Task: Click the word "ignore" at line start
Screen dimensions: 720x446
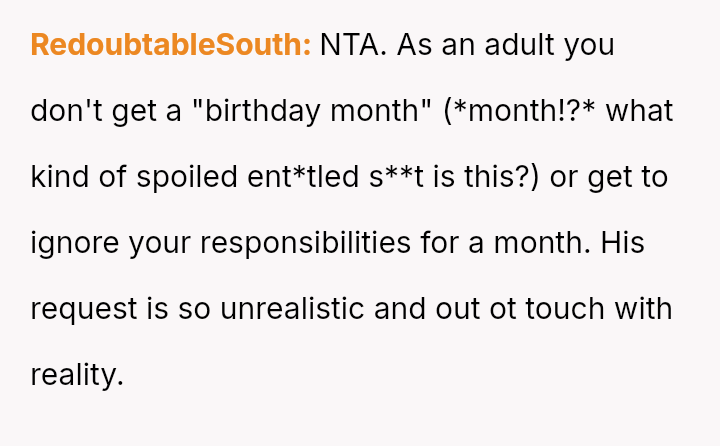Action: pyautogui.click(x=70, y=243)
